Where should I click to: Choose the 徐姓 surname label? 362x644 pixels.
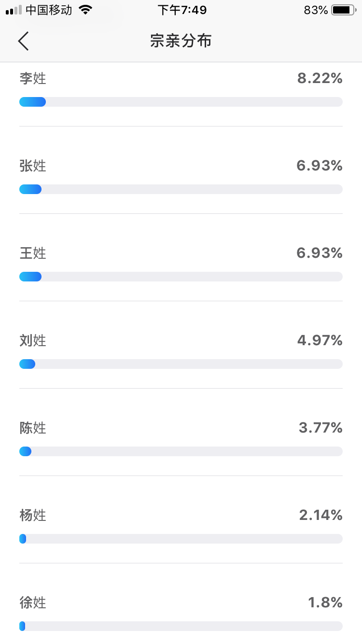click(33, 602)
